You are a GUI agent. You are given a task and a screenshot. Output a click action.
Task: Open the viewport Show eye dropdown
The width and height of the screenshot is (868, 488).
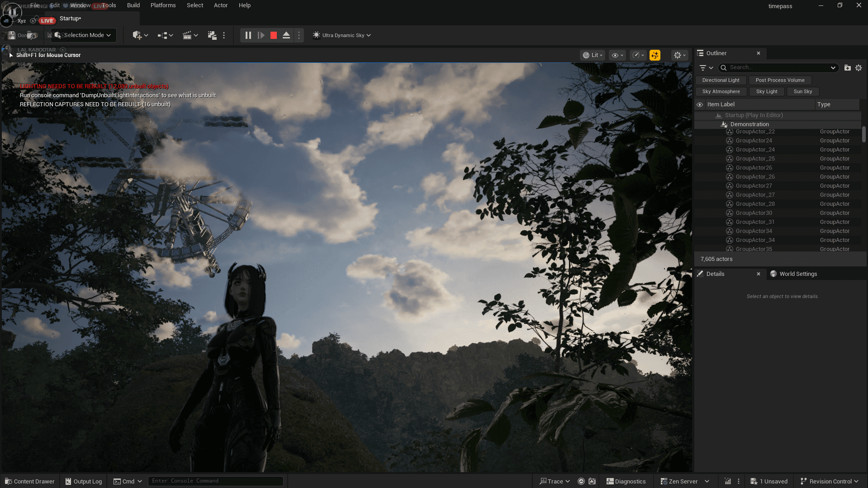pyautogui.click(x=617, y=55)
